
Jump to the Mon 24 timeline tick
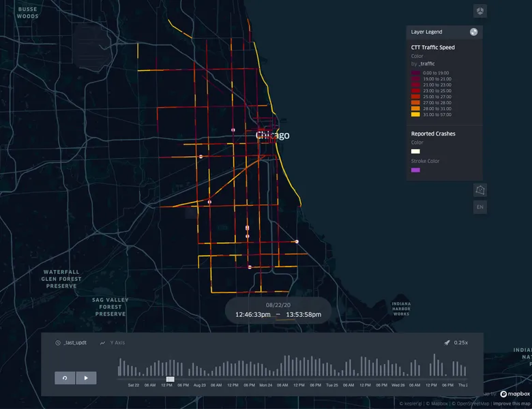pos(266,385)
